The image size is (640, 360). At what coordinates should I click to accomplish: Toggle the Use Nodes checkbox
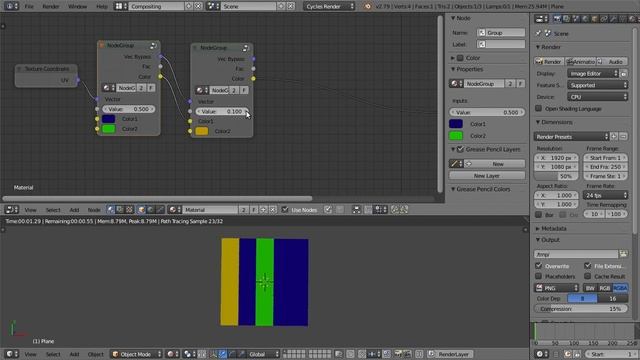click(285, 210)
